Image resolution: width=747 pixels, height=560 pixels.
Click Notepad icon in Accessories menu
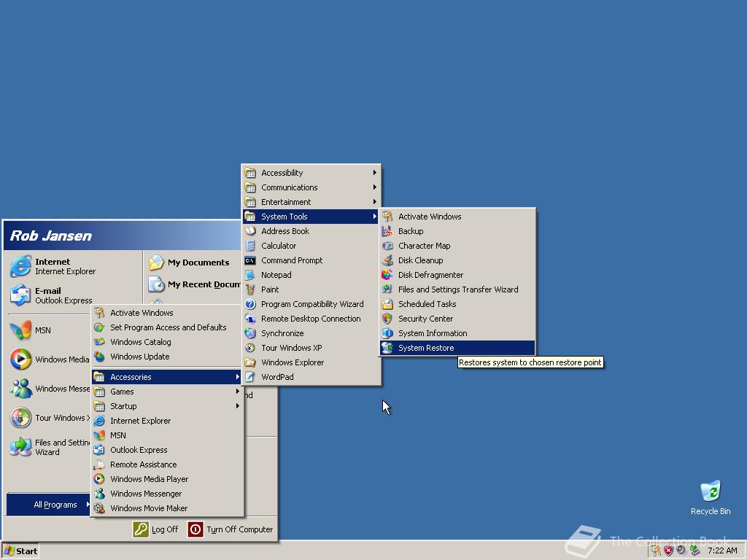[x=251, y=275]
